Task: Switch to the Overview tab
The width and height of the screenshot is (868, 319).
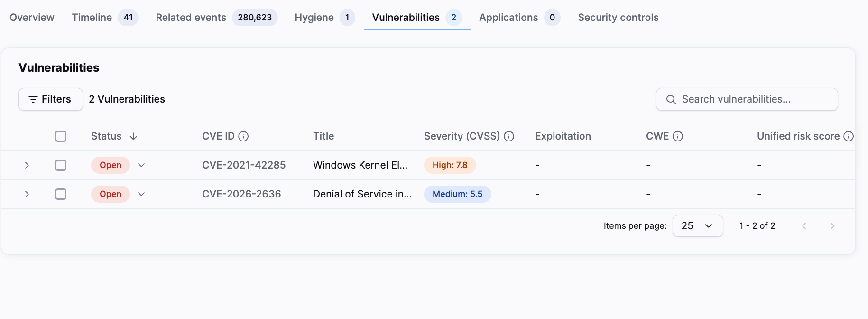Action: click(32, 18)
